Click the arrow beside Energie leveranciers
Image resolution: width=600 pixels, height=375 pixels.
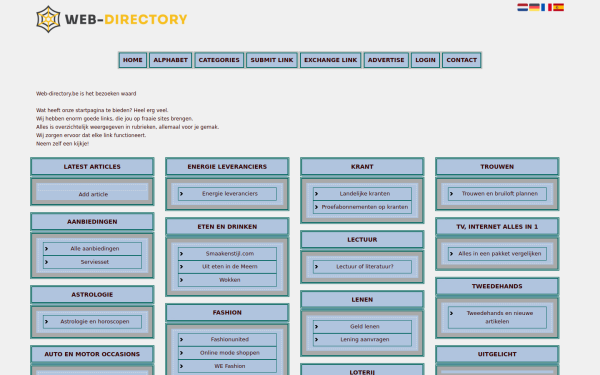(x=181, y=194)
